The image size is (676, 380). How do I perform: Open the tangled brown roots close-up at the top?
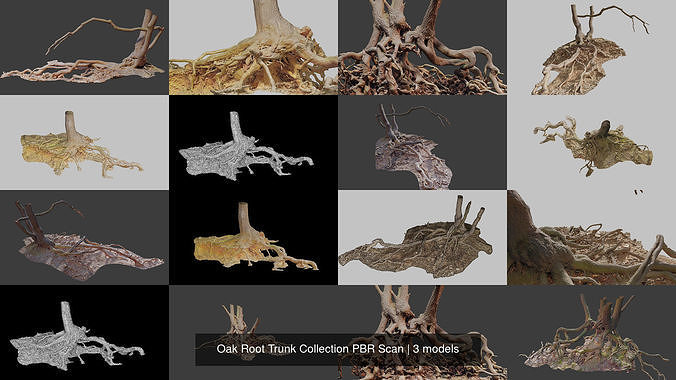pyautogui.click(x=422, y=47)
